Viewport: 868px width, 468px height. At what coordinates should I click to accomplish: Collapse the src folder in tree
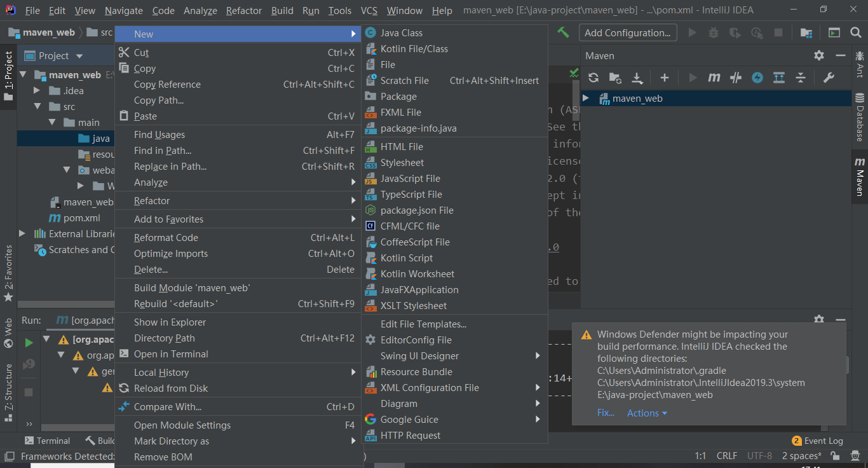pyautogui.click(x=37, y=107)
